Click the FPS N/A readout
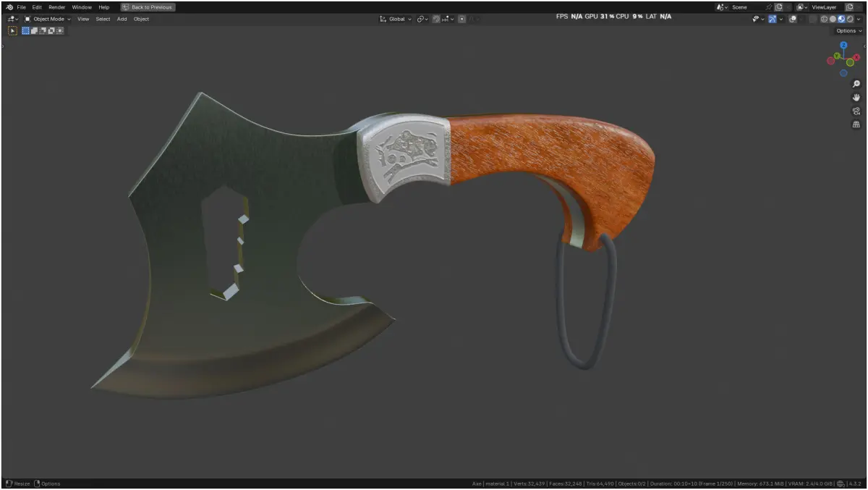This screenshot has height=490, width=868. coord(569,16)
